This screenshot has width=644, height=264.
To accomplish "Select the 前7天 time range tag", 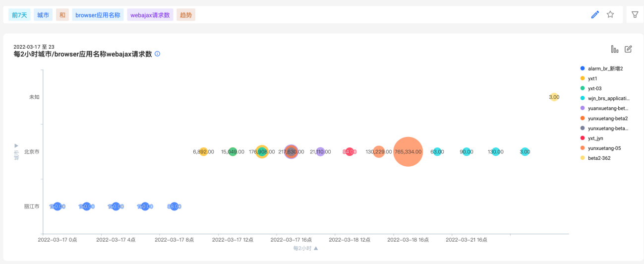I will coord(20,15).
